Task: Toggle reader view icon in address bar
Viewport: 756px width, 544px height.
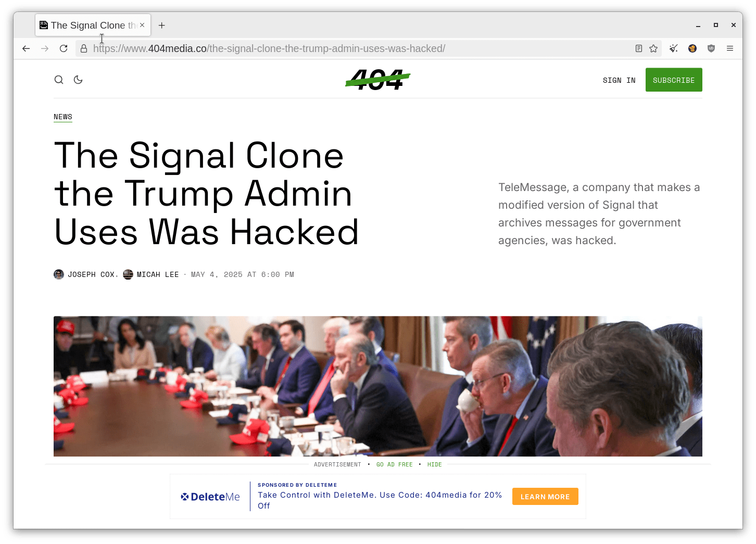Action: (639, 48)
